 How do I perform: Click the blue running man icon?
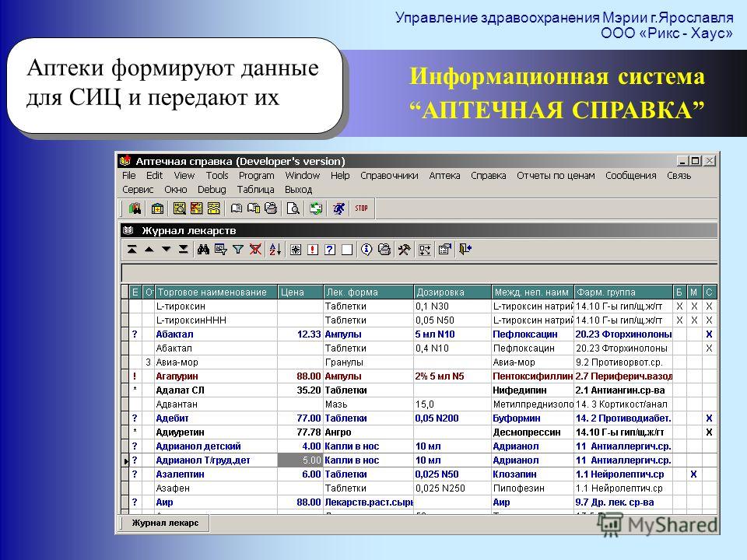coord(338,208)
